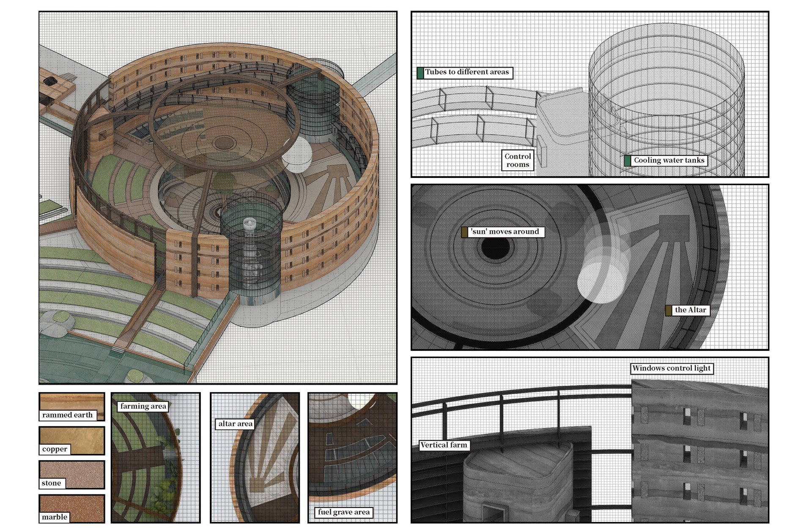Select the marble texture swatch
812x530 pixels.
tap(72, 508)
